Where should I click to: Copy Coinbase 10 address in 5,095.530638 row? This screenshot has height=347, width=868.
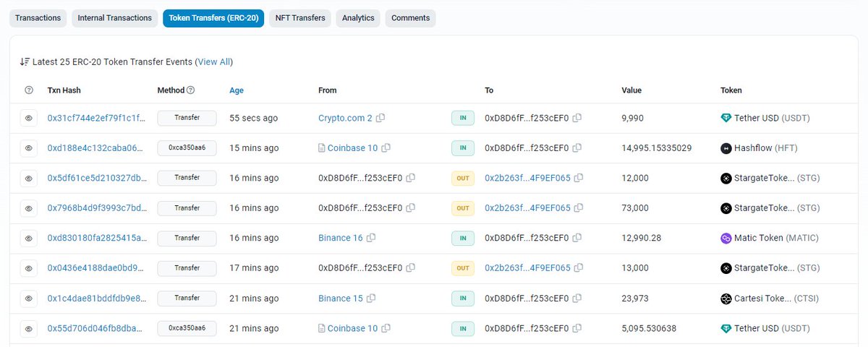[x=386, y=328]
